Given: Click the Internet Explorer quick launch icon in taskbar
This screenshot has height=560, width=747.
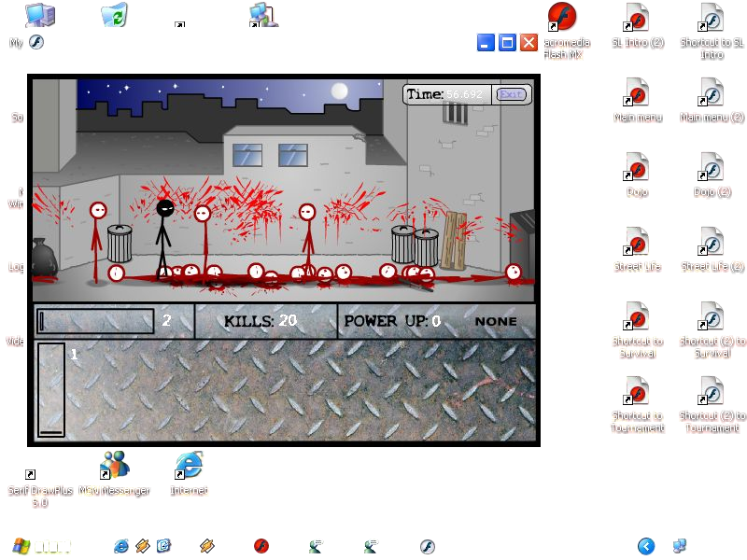Looking at the screenshot, I should click(121, 546).
